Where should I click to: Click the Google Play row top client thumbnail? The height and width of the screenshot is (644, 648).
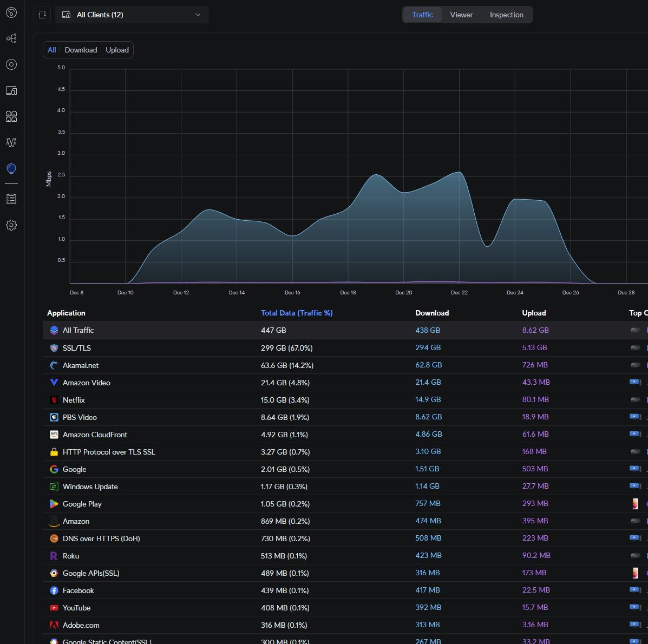pyautogui.click(x=635, y=503)
